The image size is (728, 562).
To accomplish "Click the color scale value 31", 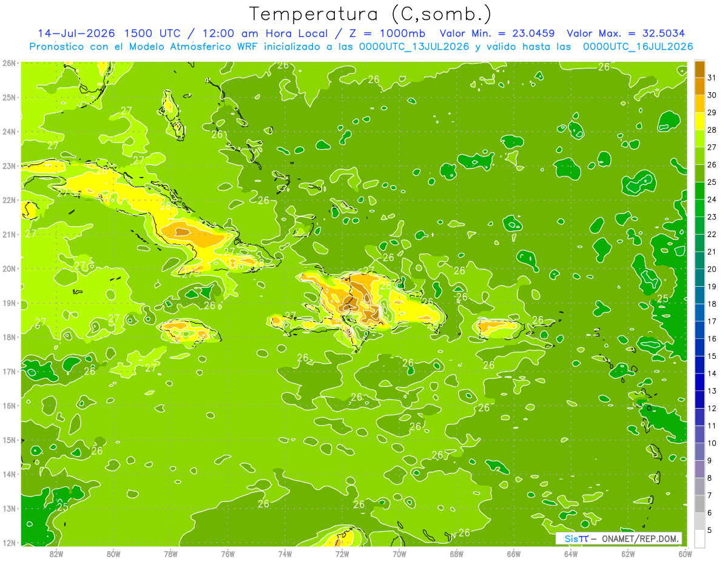I will click(712, 77).
